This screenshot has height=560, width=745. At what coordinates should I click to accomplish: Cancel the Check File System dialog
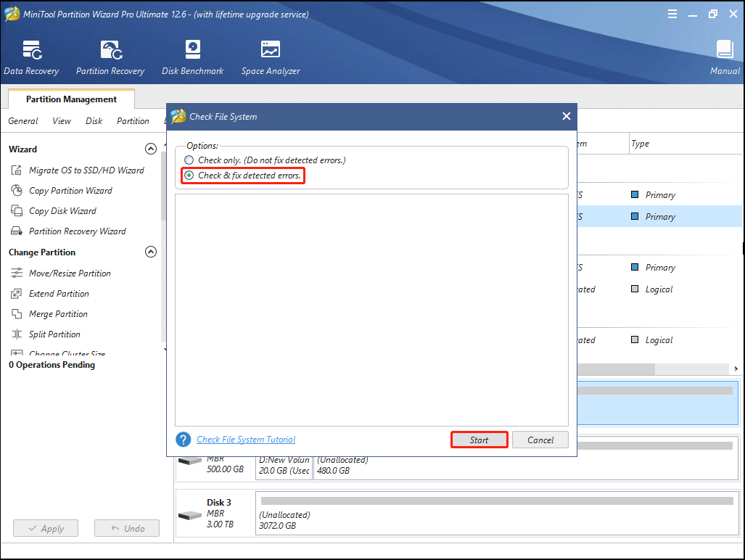540,440
